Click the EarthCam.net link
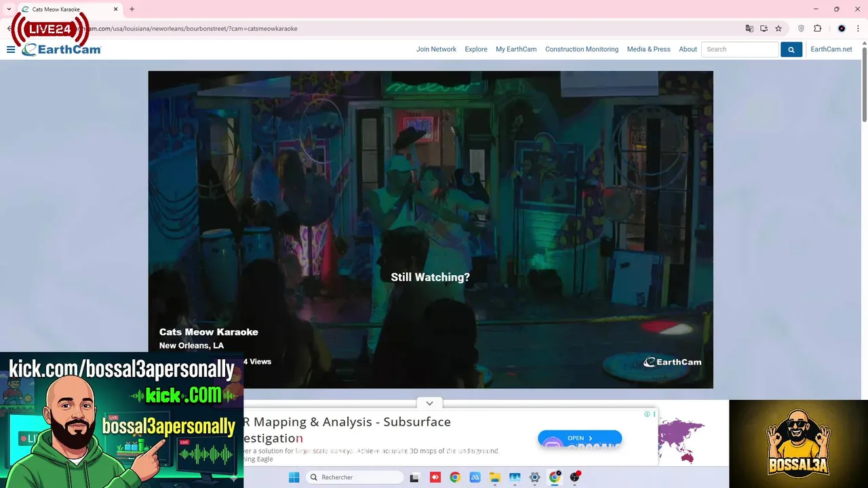The height and width of the screenshot is (488, 868). pos(831,49)
